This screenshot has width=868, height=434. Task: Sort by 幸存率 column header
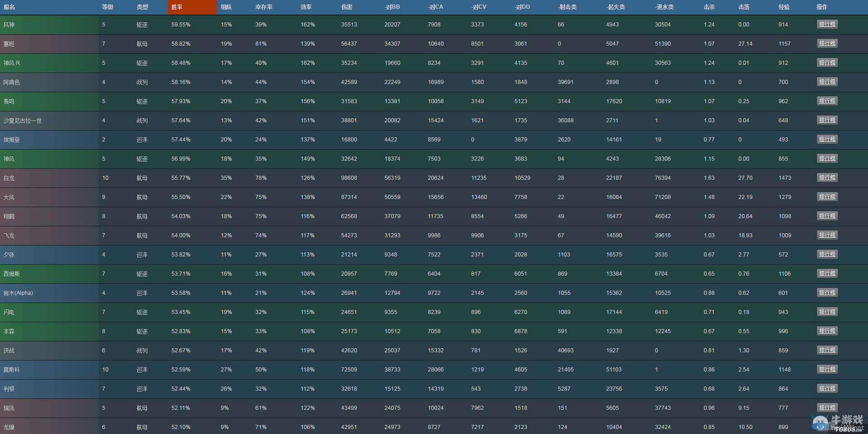264,7
